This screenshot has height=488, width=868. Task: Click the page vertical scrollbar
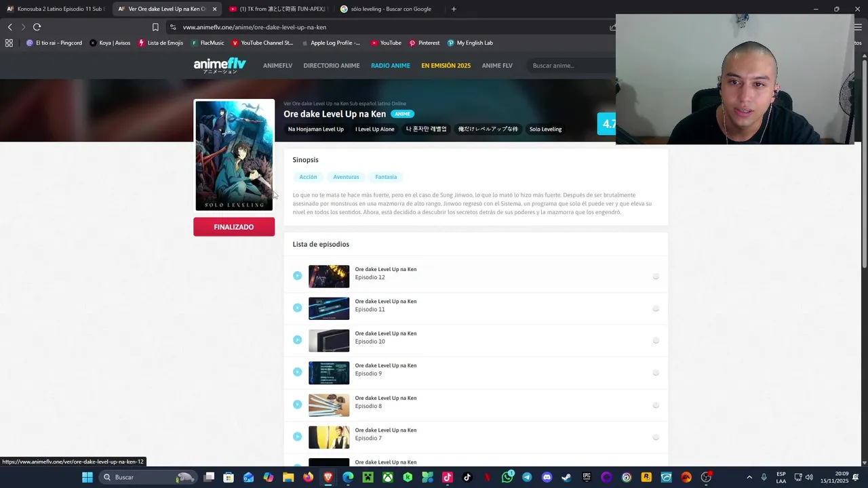pyautogui.click(x=864, y=163)
